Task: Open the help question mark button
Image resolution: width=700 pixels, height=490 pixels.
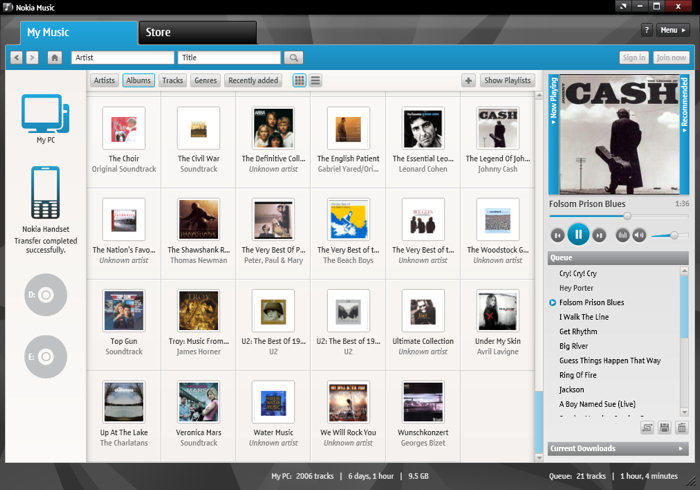Action: coord(646,30)
